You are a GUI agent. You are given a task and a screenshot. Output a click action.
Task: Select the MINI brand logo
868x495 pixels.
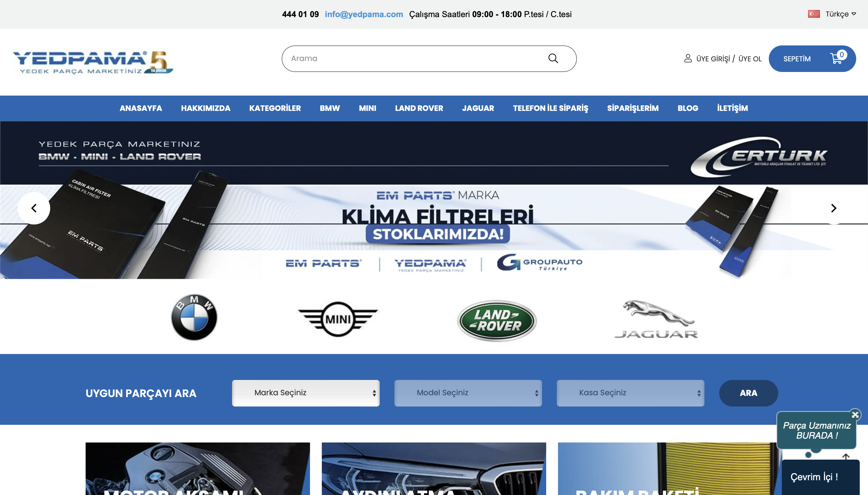coord(338,319)
